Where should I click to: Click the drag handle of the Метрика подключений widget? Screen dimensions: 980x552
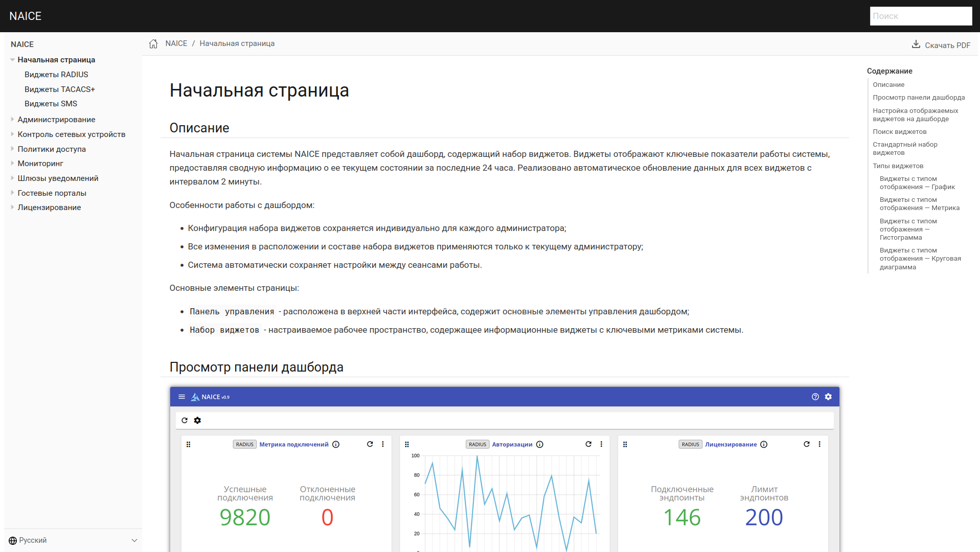click(x=189, y=445)
